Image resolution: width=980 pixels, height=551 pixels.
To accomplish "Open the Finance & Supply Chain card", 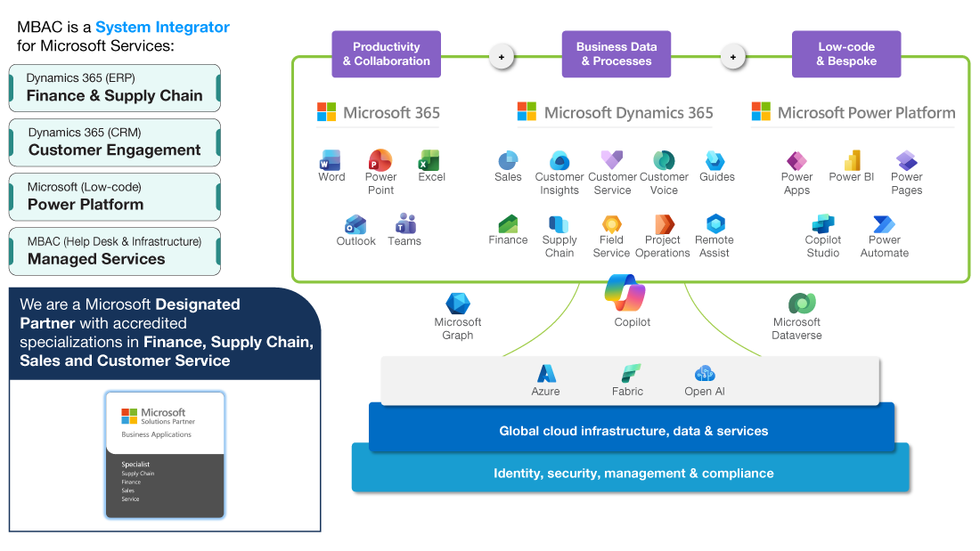I will 114,88.
